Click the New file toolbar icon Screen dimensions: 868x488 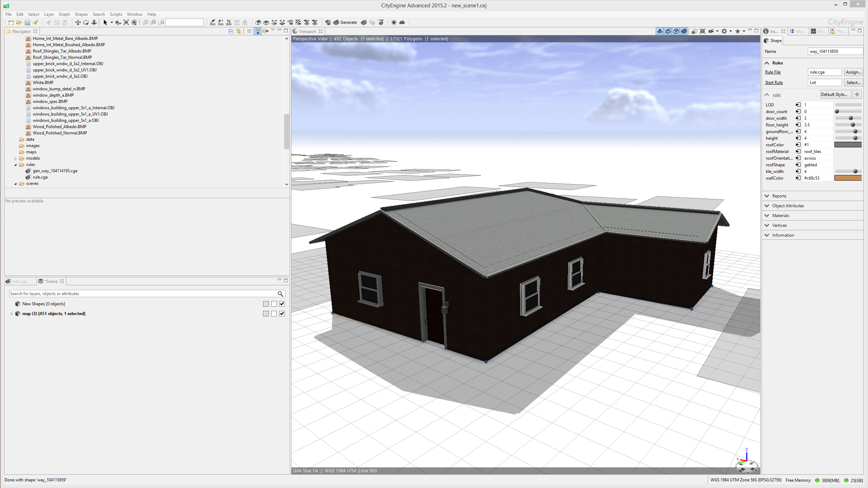pos(11,22)
